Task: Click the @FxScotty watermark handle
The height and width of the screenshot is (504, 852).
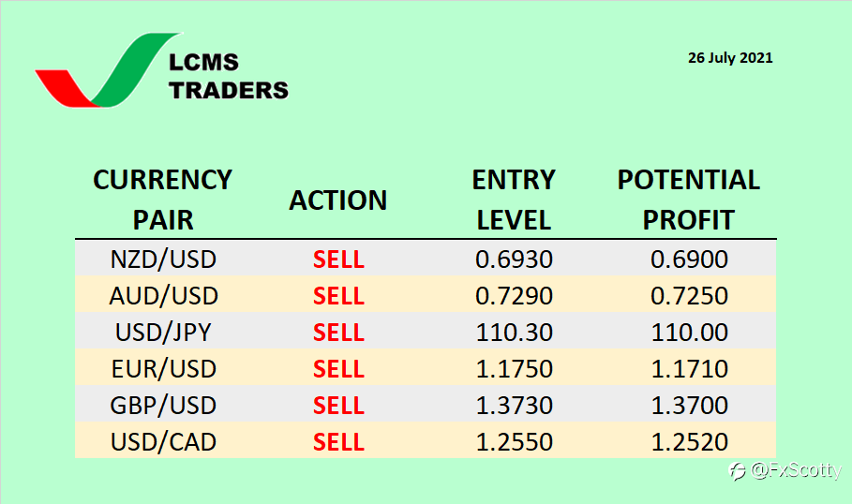Action: coord(796,470)
